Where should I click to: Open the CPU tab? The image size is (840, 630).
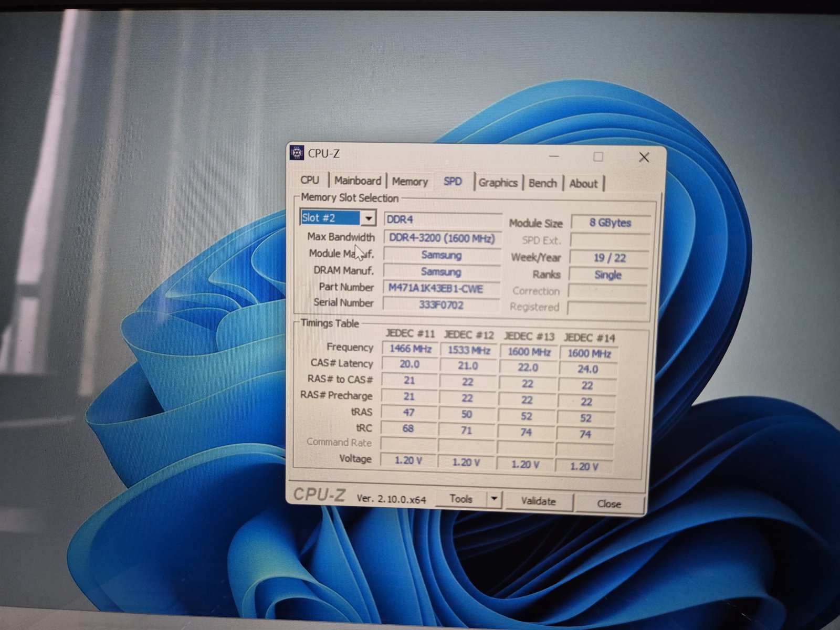[310, 180]
